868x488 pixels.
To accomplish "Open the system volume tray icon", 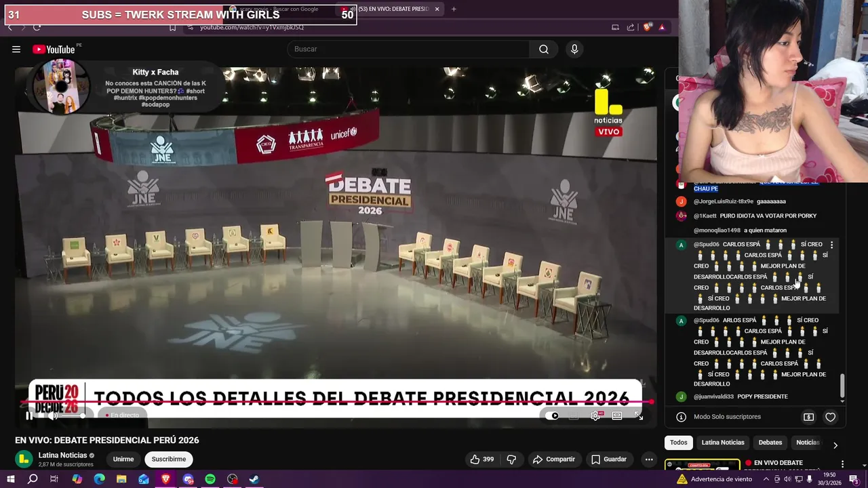I will (788, 479).
